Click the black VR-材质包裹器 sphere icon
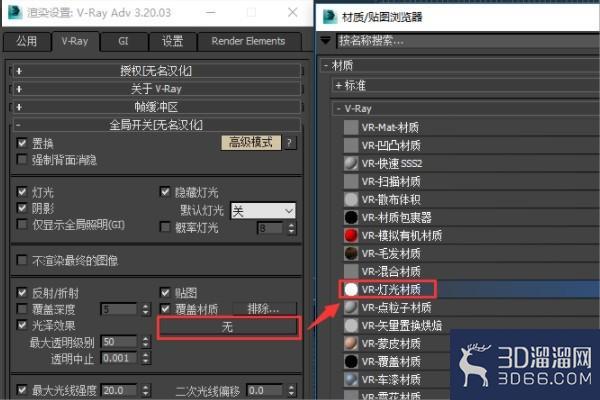The height and width of the screenshot is (400, 600). click(351, 217)
